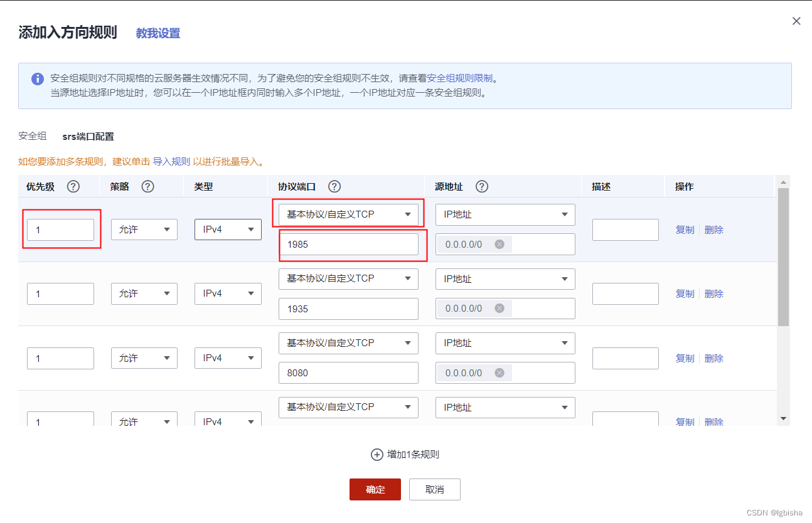Open IP地址 source dropdown in 1935 row
Screen dimensions: 812x523
pyautogui.click(x=505, y=279)
